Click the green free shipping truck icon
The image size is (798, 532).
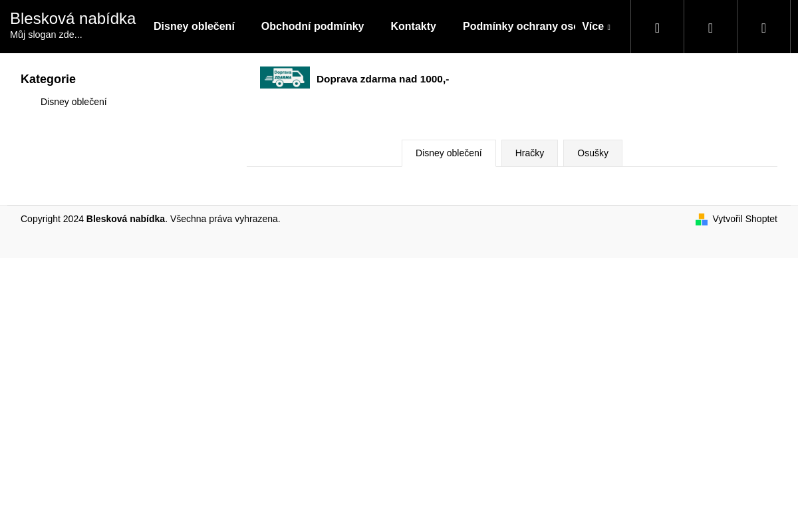click(285, 78)
